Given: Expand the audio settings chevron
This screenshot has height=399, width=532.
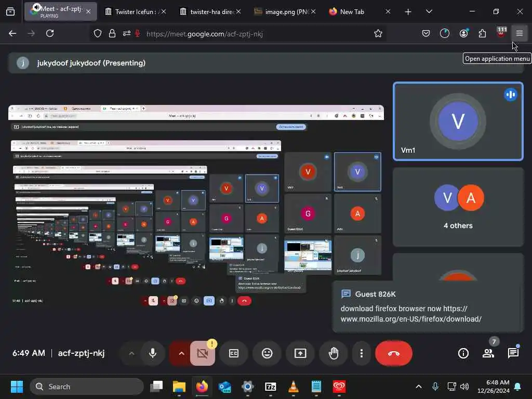Looking at the screenshot, I should [131, 353].
